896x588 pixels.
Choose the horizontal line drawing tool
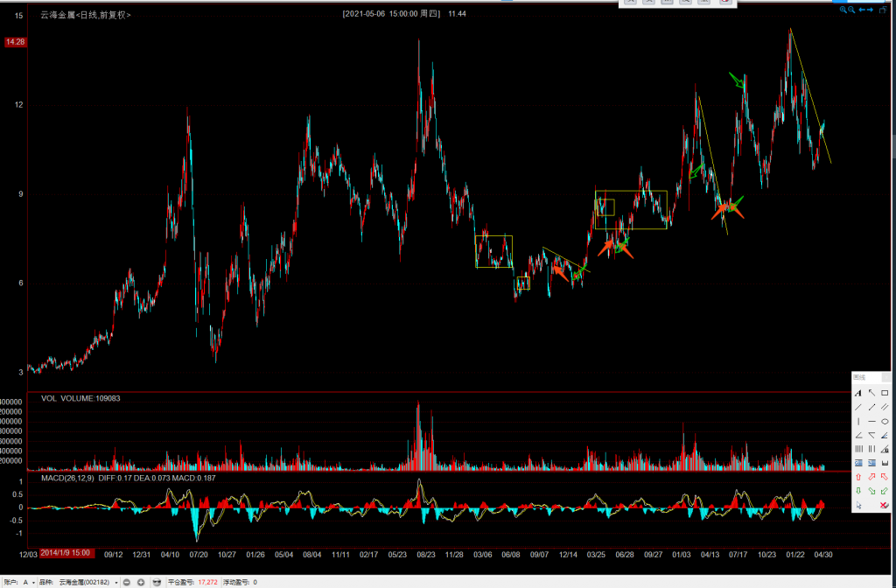coord(871,421)
